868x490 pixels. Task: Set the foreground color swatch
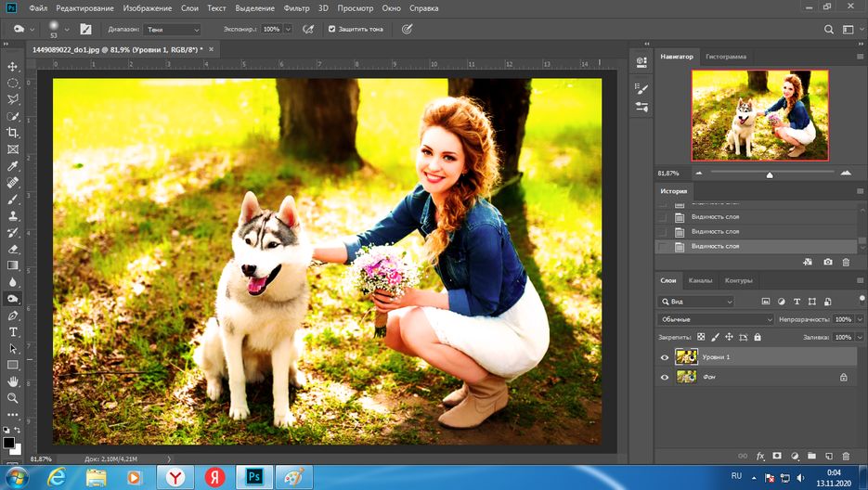[8, 443]
